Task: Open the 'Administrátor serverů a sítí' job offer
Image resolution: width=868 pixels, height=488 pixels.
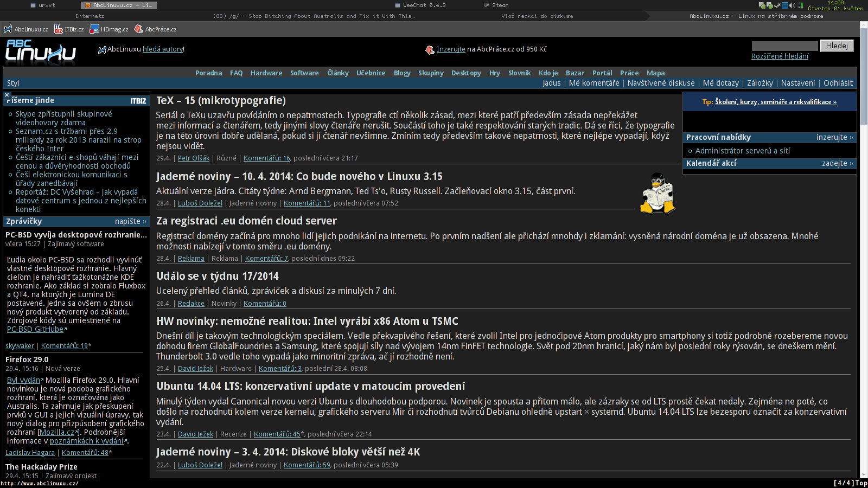Action: pyautogui.click(x=743, y=151)
